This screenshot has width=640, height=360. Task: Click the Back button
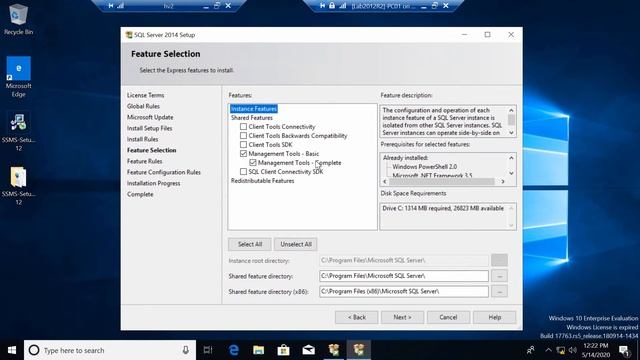(356, 317)
